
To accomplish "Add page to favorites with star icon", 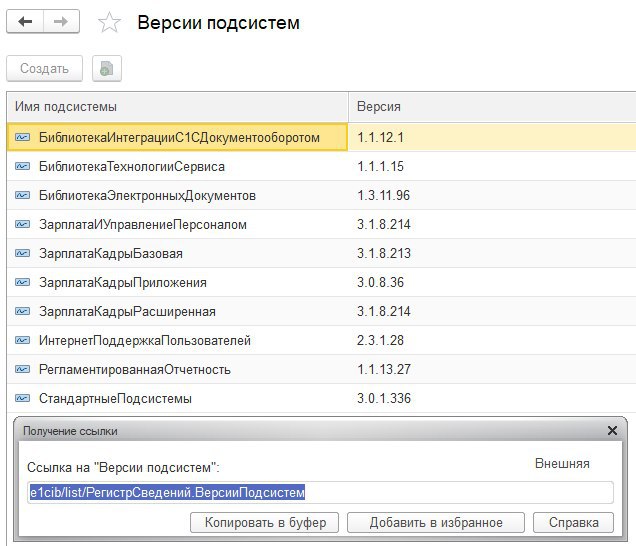I will (x=109, y=22).
